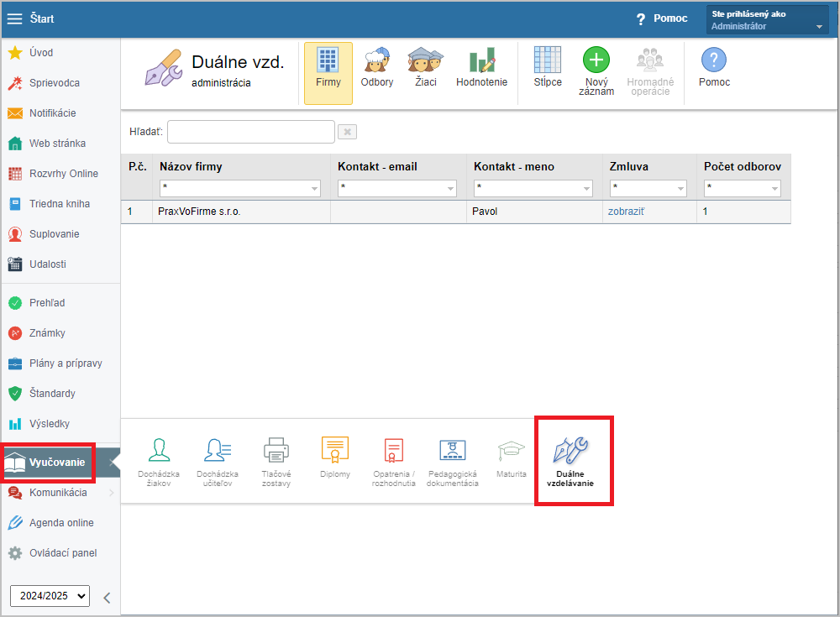This screenshot has height=617, width=840.
Task: Open Udalosti calendar item
Action: coord(37,264)
